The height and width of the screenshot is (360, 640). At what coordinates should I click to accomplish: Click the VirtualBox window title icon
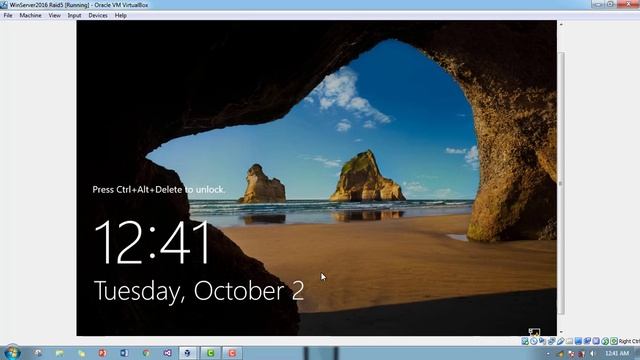click(4, 5)
